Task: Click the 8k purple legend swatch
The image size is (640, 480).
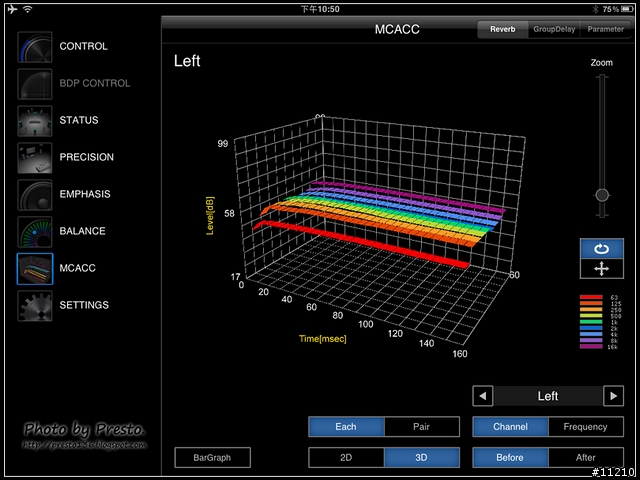Action: 591,340
